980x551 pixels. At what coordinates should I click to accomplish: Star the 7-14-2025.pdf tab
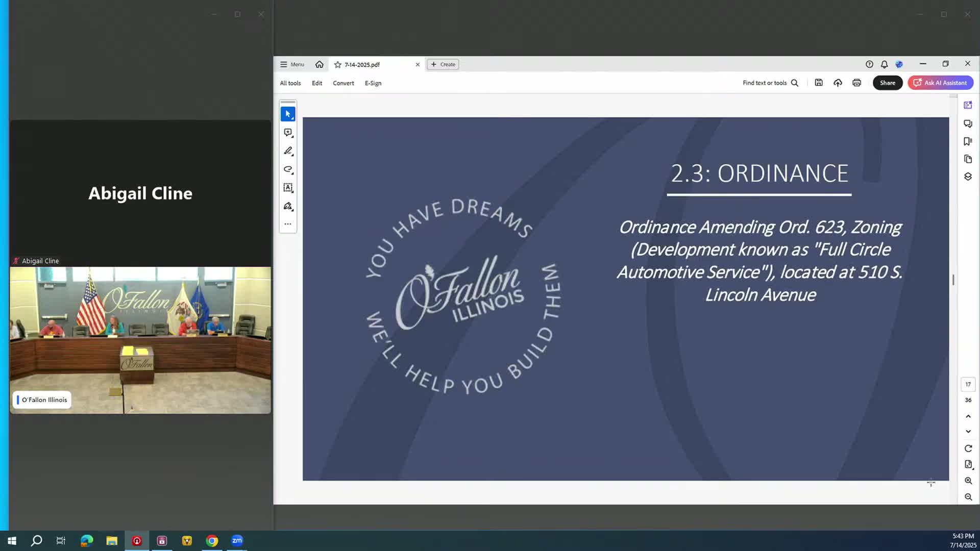(337, 65)
